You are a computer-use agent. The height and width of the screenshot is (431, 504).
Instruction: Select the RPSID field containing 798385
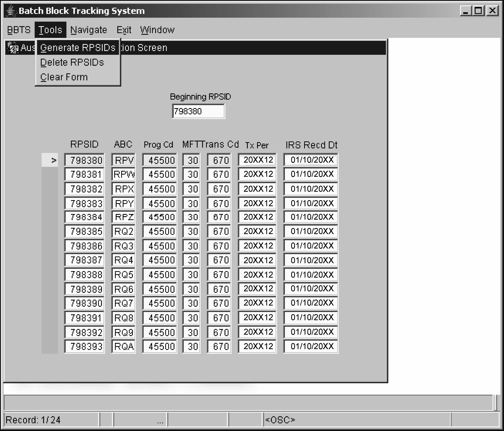point(84,232)
